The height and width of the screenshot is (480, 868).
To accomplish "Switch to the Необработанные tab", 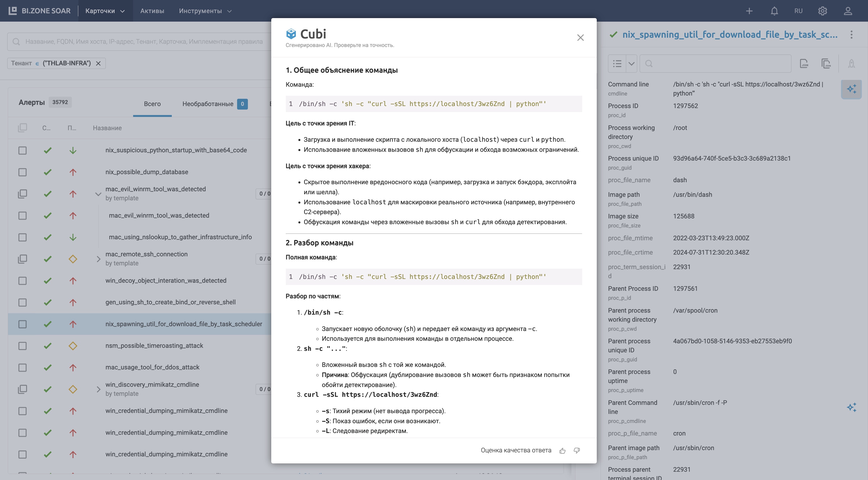I will click(x=208, y=104).
